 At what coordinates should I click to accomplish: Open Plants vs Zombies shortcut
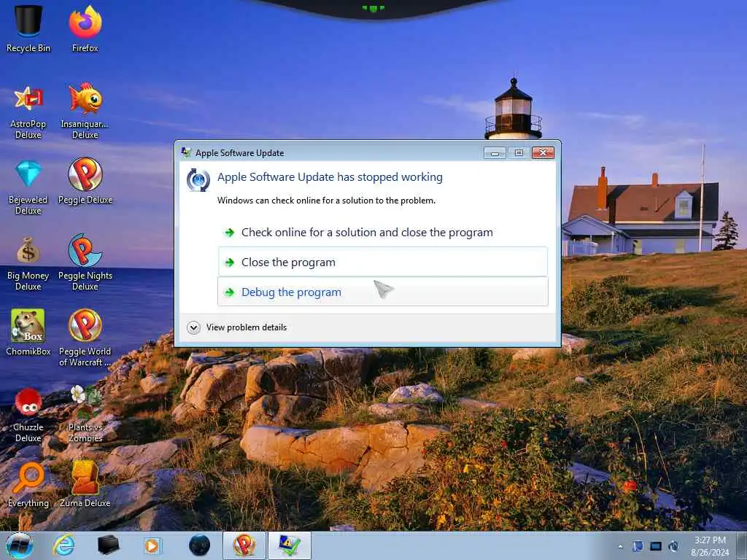tap(85, 413)
